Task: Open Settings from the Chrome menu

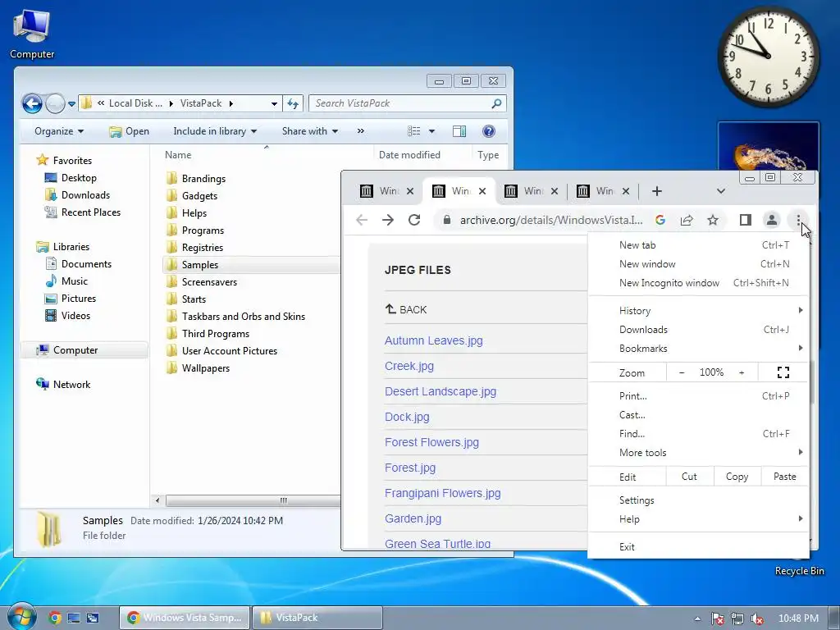Action: pos(698,500)
